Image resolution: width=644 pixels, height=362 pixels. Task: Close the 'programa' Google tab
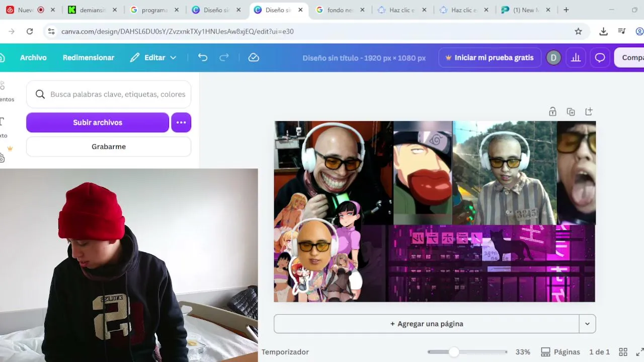tap(177, 10)
